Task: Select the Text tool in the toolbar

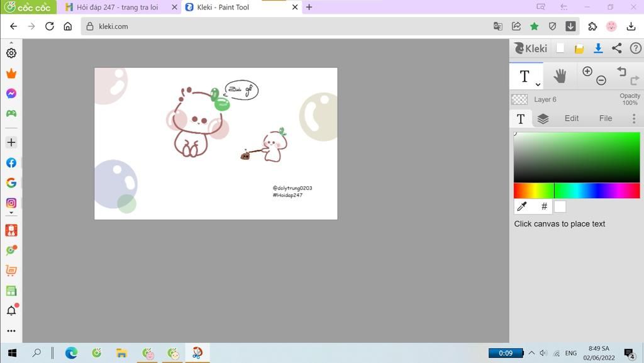Action: pos(525,76)
